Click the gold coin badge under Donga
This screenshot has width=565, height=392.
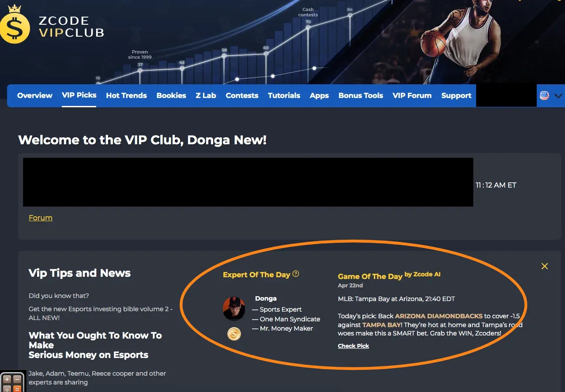(234, 334)
